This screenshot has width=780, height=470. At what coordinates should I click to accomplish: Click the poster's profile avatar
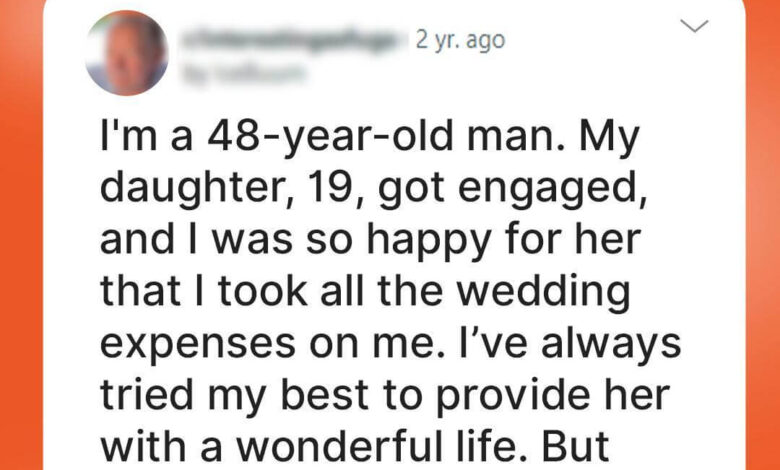(x=127, y=53)
